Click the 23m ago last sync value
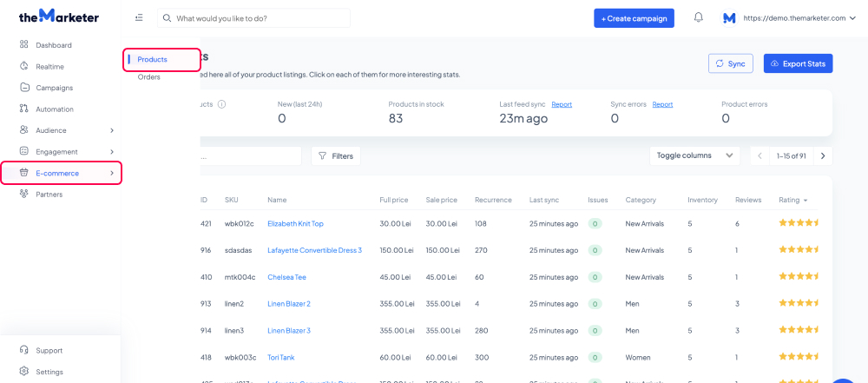Viewport: 868px width, 383px height. (x=523, y=118)
